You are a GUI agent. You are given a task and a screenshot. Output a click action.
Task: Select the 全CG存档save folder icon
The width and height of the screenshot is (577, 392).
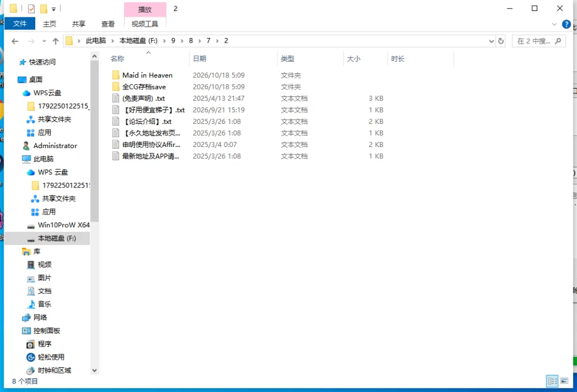point(115,87)
